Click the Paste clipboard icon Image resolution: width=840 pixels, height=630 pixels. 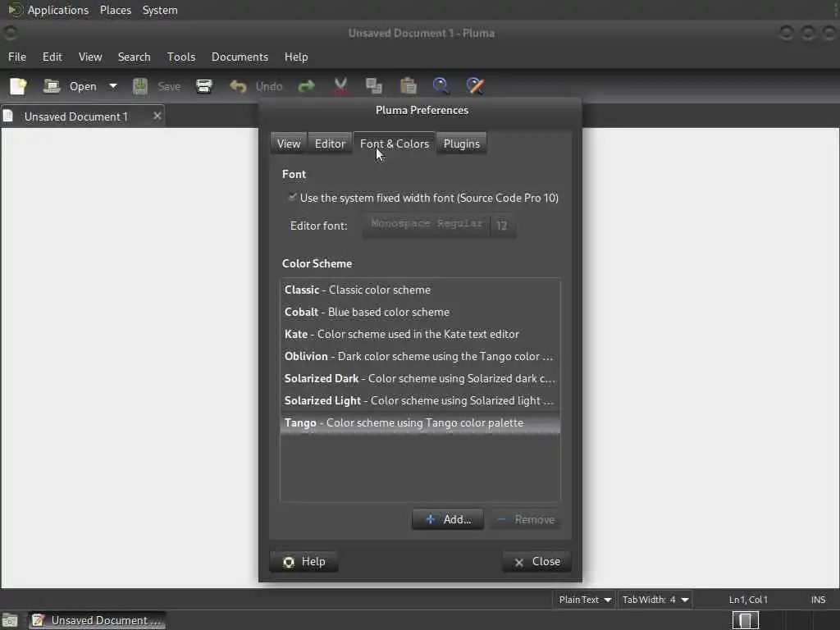(x=409, y=86)
